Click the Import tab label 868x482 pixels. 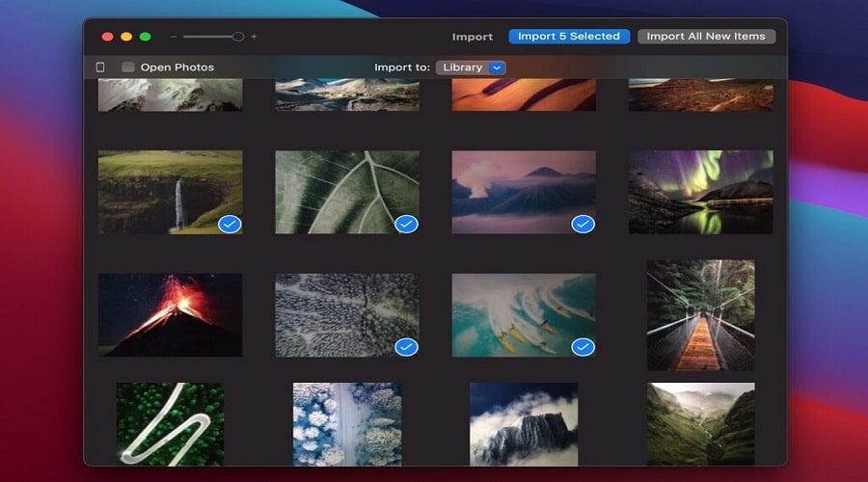(473, 37)
